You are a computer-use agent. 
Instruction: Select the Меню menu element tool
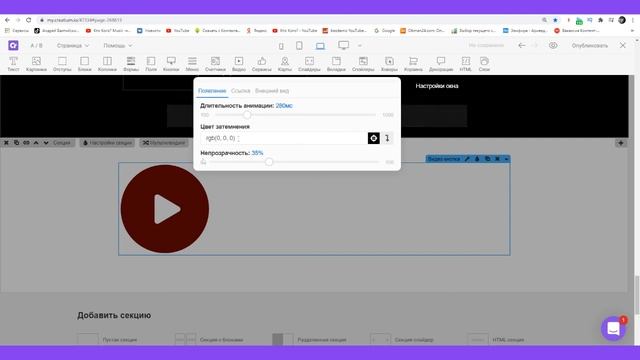coord(192,64)
